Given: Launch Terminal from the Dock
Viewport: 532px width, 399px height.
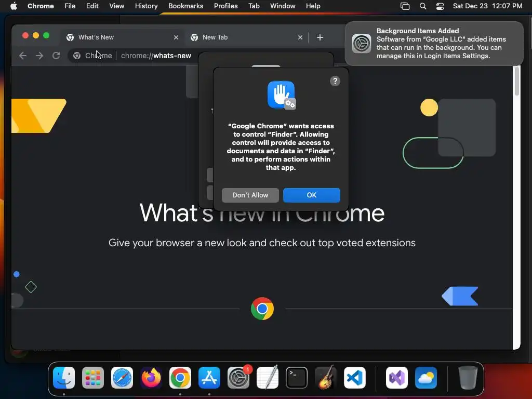Looking at the screenshot, I should [297, 378].
